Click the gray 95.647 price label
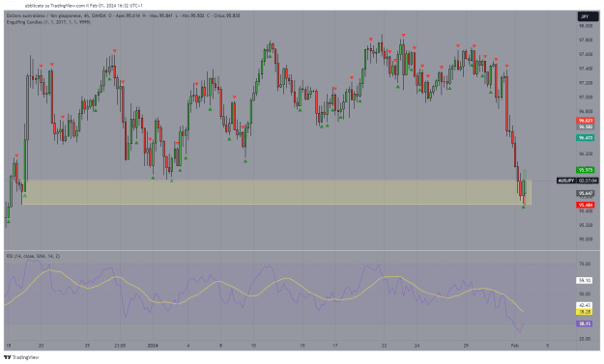Screen dimensions: 604x364 pyautogui.click(x=586, y=193)
